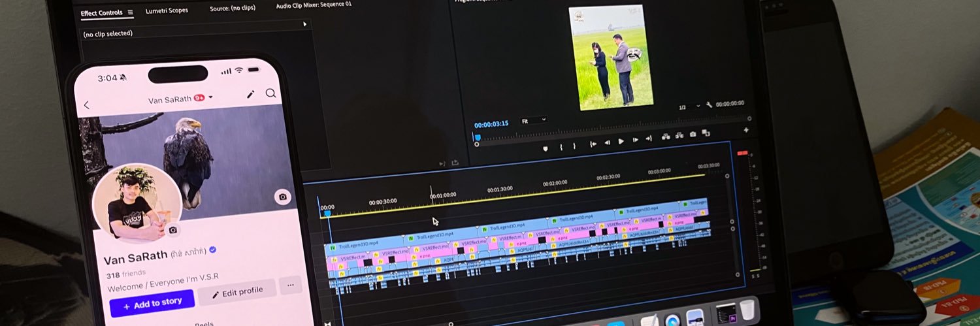Click the timeline playhead at 00:00
Screen dimensions: 980x326
[x=327, y=213]
